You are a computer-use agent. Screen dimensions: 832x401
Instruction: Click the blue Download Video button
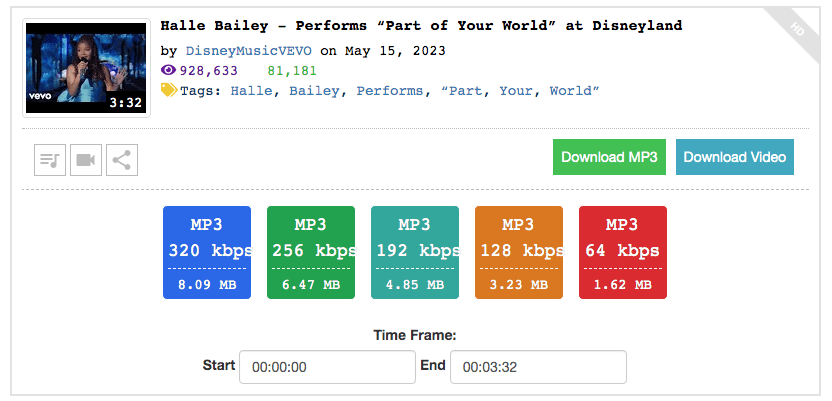[735, 157]
